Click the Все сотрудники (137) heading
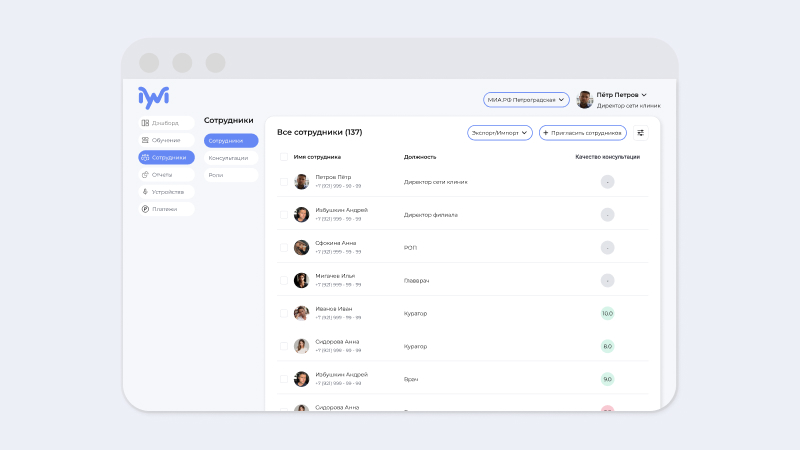This screenshot has width=800, height=450. (319, 132)
